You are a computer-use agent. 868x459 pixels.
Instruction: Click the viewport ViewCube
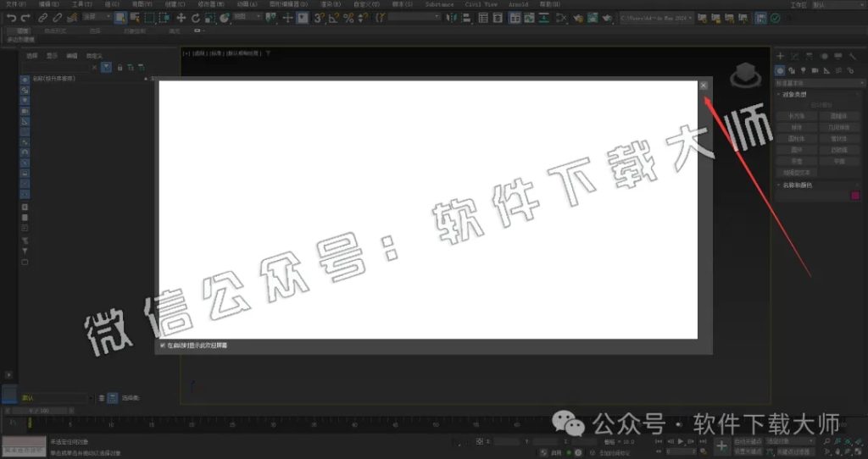click(x=746, y=75)
